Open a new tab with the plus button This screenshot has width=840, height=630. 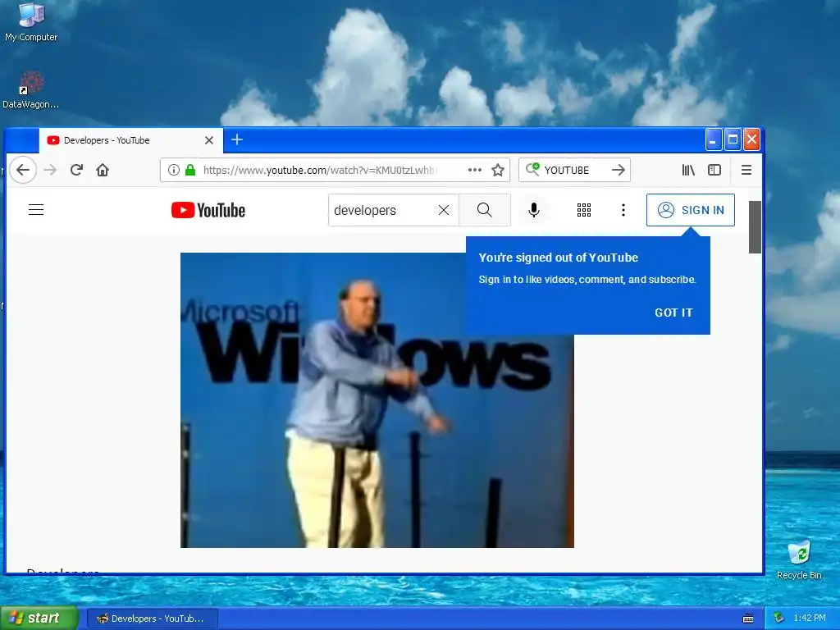pos(237,139)
